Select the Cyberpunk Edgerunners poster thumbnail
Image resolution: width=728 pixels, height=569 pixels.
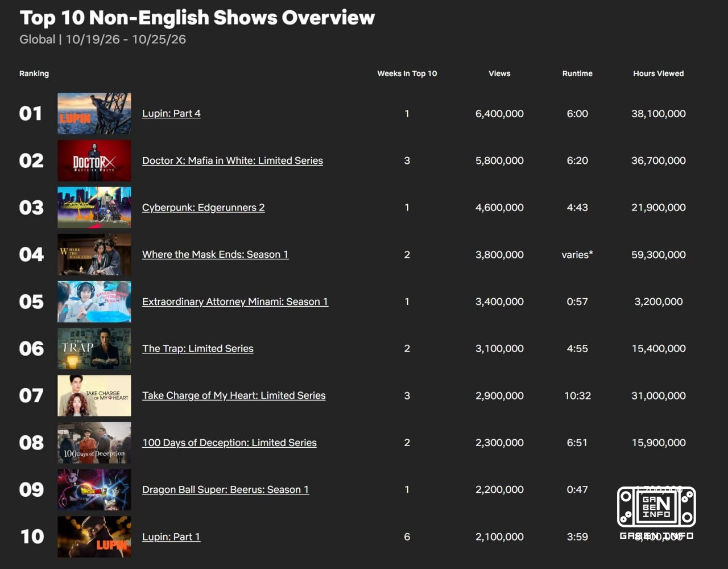(x=94, y=208)
